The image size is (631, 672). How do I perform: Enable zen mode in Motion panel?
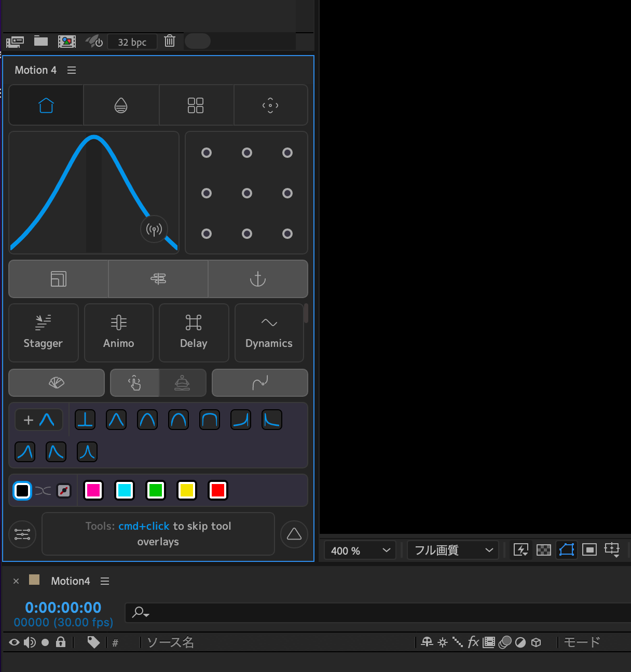click(182, 383)
